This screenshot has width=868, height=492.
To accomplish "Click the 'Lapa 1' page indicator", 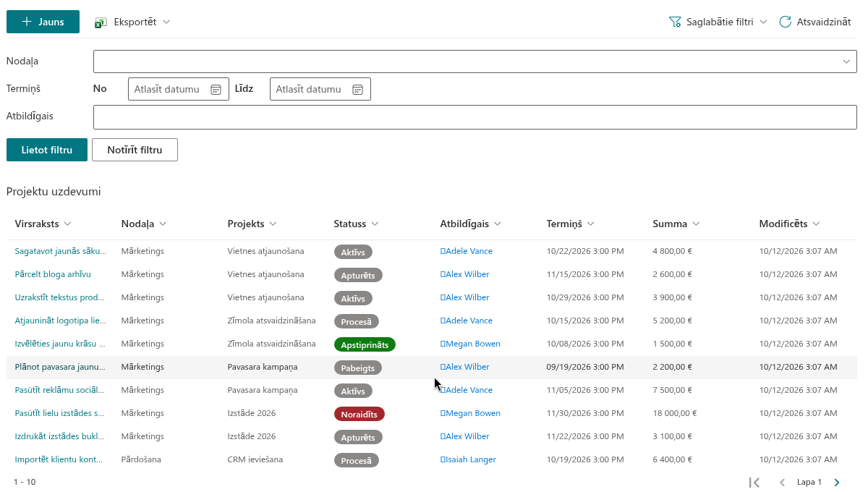I will [809, 482].
